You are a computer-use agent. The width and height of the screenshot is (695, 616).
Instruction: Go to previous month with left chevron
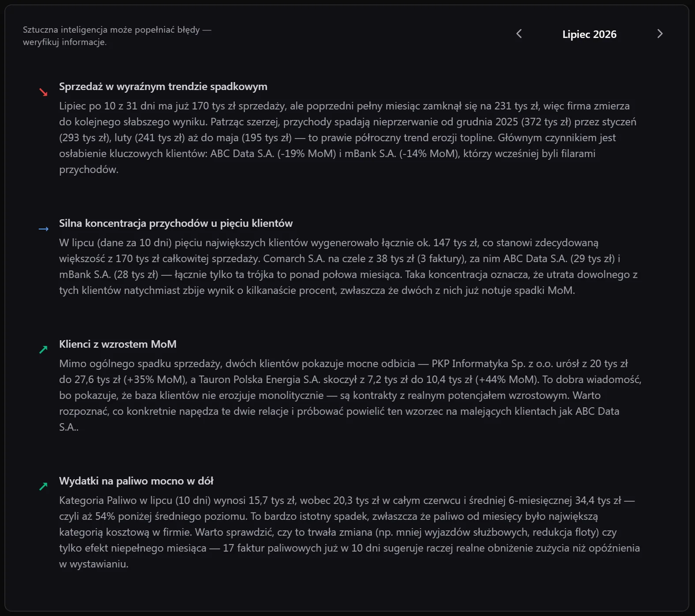click(x=519, y=34)
